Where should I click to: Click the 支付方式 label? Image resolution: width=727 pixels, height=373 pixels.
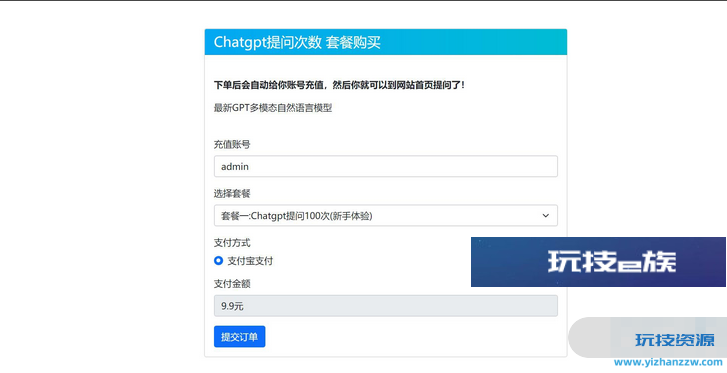232,243
